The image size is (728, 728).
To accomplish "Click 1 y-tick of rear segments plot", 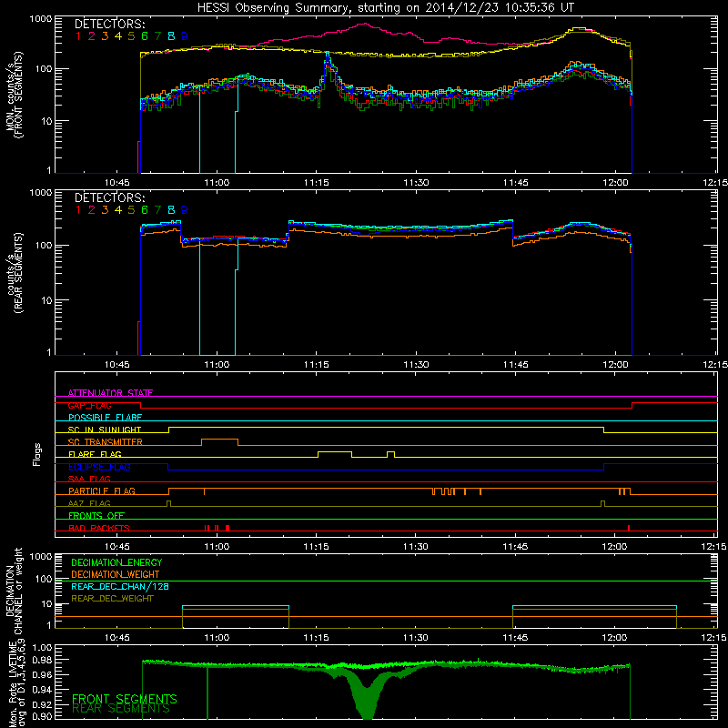I will [x=49, y=352].
